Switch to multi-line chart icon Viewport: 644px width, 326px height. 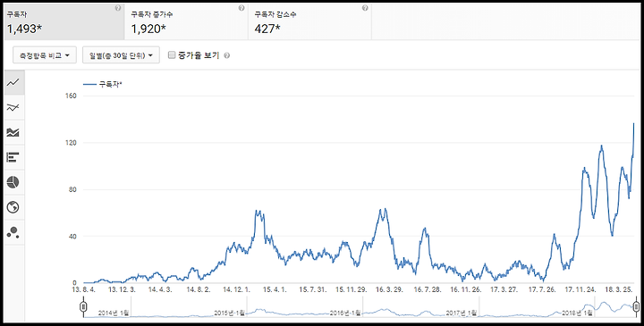pyautogui.click(x=13, y=108)
